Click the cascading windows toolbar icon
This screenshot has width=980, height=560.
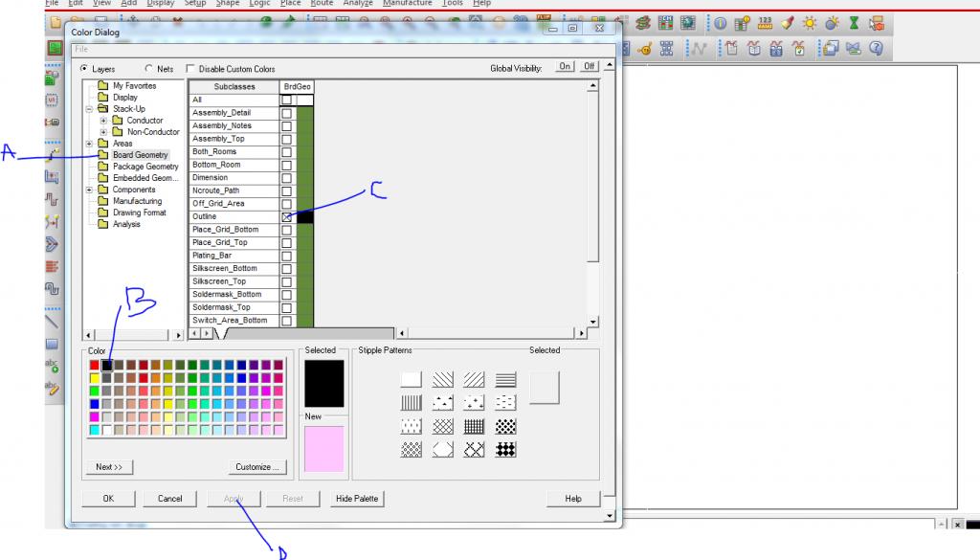pyautogui.click(x=831, y=48)
